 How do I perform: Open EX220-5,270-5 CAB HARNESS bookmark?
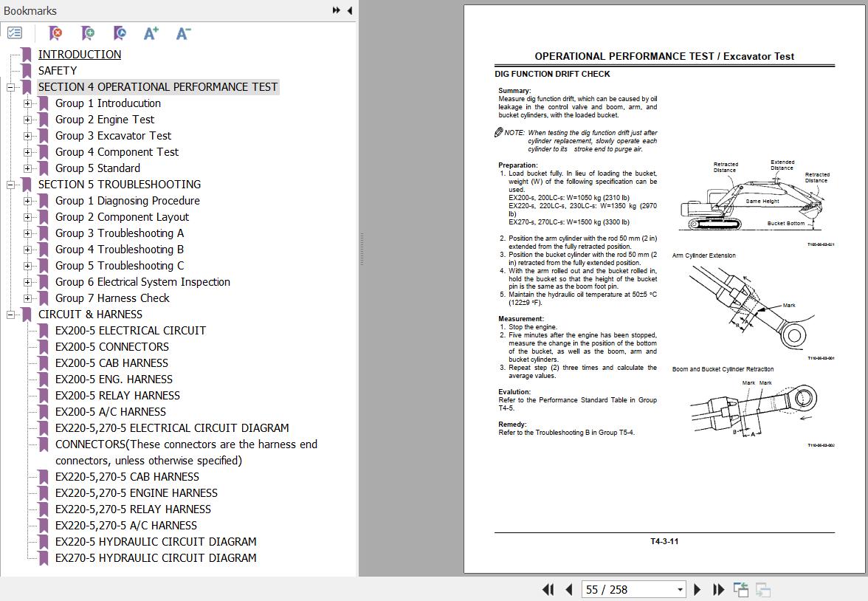tap(127, 477)
